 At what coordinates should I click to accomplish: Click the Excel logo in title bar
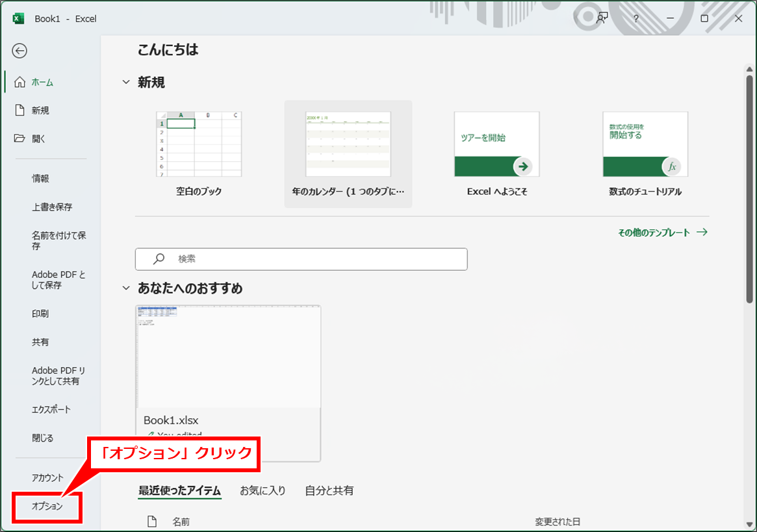coord(18,19)
